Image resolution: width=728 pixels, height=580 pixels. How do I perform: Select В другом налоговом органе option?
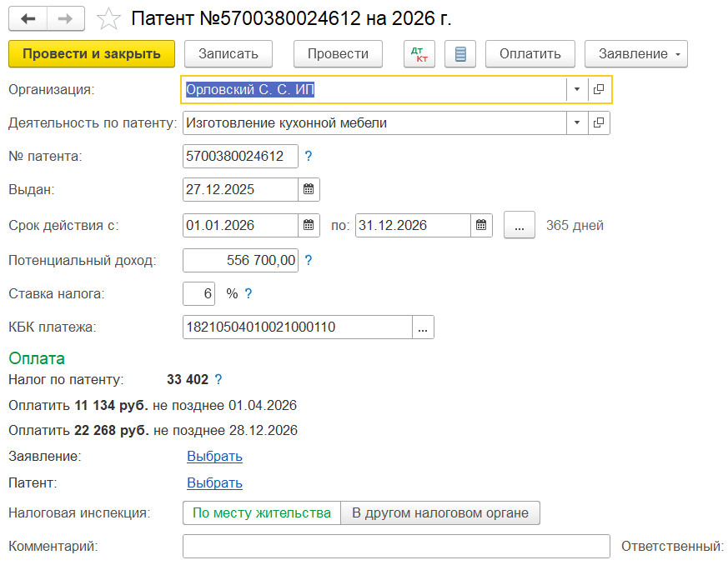[x=440, y=512]
